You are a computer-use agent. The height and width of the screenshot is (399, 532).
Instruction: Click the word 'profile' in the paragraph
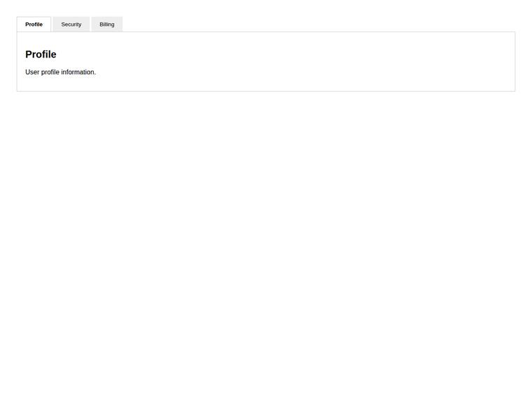click(x=50, y=72)
